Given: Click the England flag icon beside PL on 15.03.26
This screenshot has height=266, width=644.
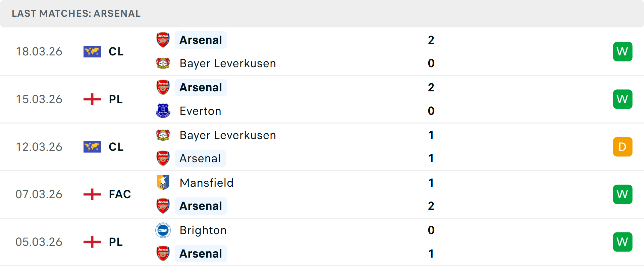Looking at the screenshot, I should tap(92, 99).
